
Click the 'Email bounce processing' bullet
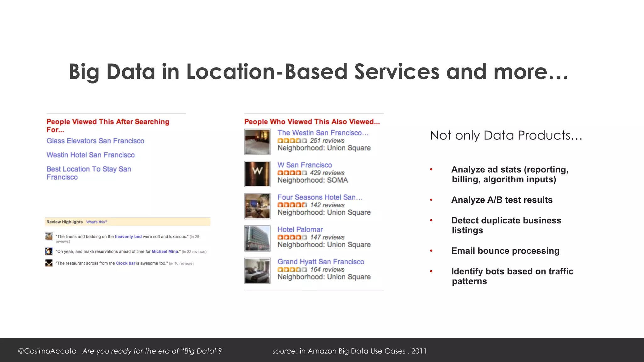[x=505, y=251]
